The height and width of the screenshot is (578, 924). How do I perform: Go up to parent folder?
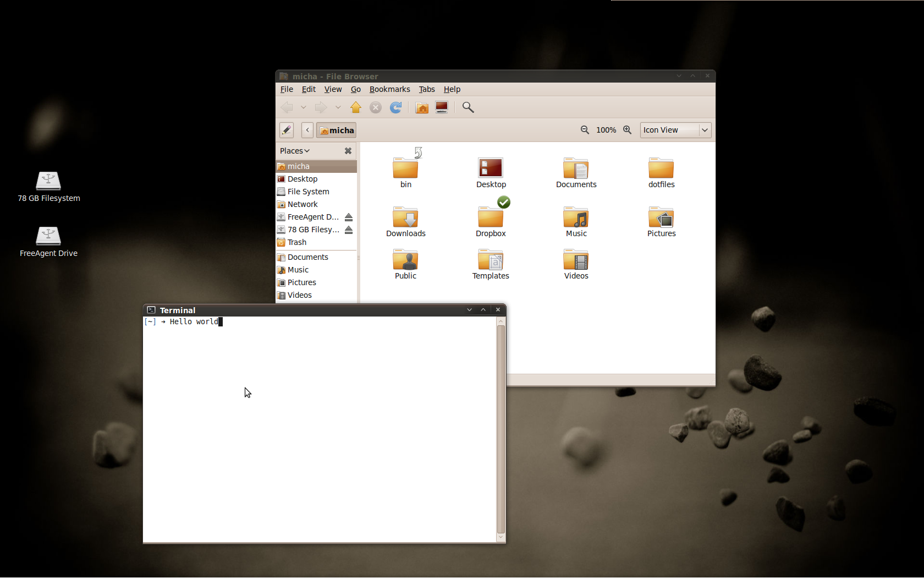point(356,108)
